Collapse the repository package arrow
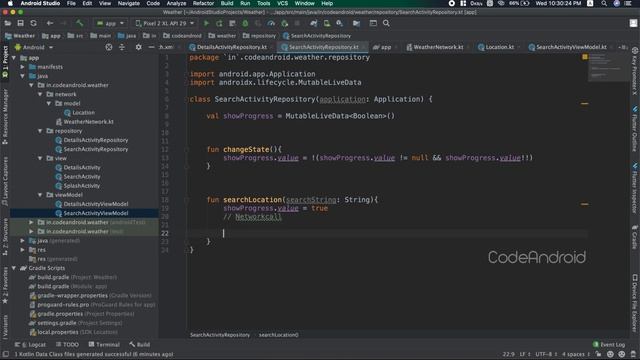Viewport: 640px width, 360px height. tap(40, 131)
